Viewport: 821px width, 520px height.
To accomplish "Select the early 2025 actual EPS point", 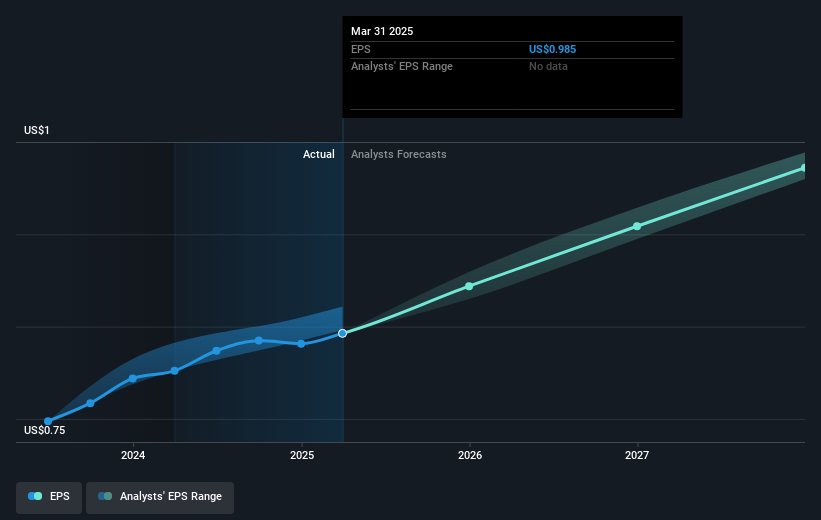I will (301, 344).
